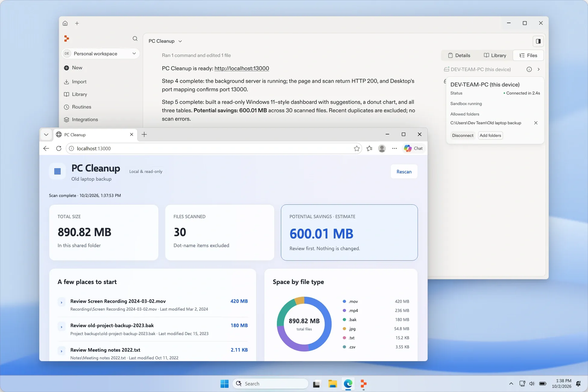Screen dimensions: 588x392
Task: Switch to the Library tab in the right panel
Action: [495, 55]
